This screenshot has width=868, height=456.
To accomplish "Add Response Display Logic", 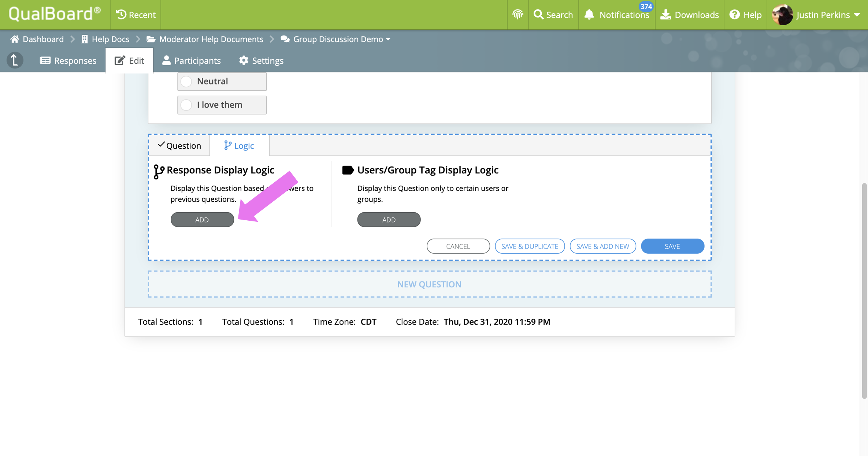I will [202, 220].
